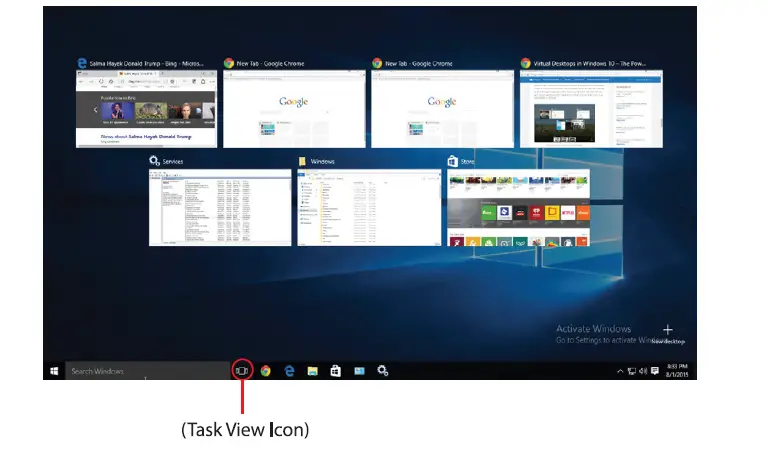Switch to the Windows File Explorer thumbnail
Image resolution: width=768 pixels, height=455 pixels.
[x=369, y=207]
